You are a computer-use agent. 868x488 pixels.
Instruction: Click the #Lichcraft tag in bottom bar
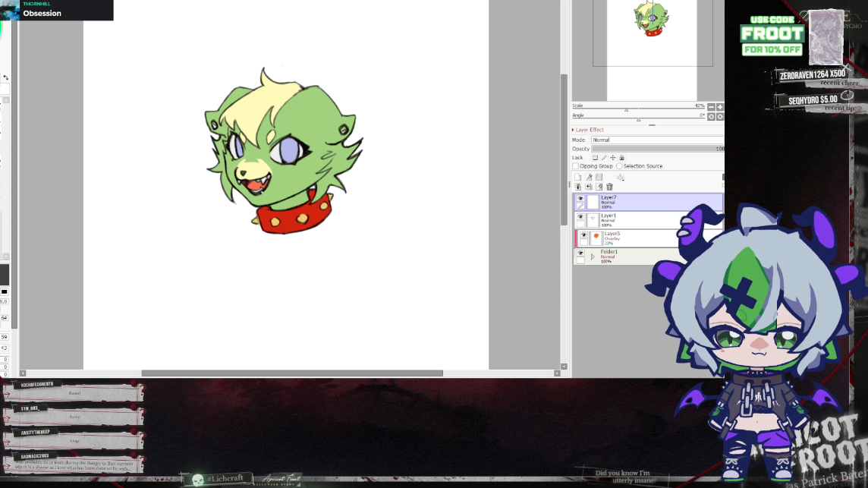click(225, 478)
